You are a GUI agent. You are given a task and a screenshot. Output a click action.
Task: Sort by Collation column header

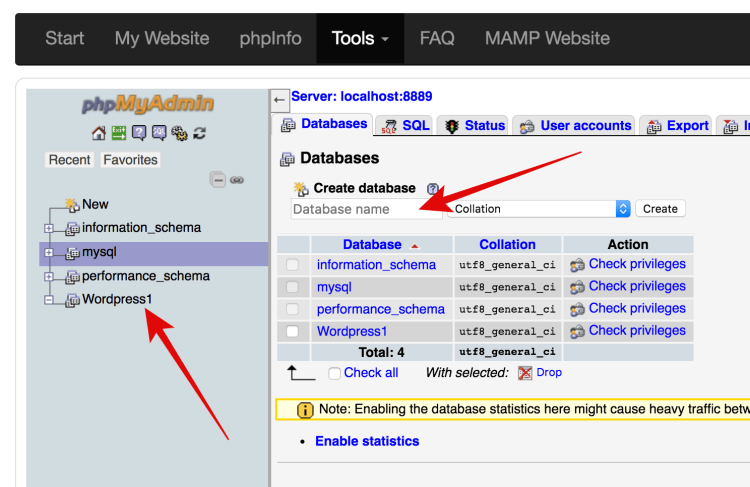(x=507, y=244)
